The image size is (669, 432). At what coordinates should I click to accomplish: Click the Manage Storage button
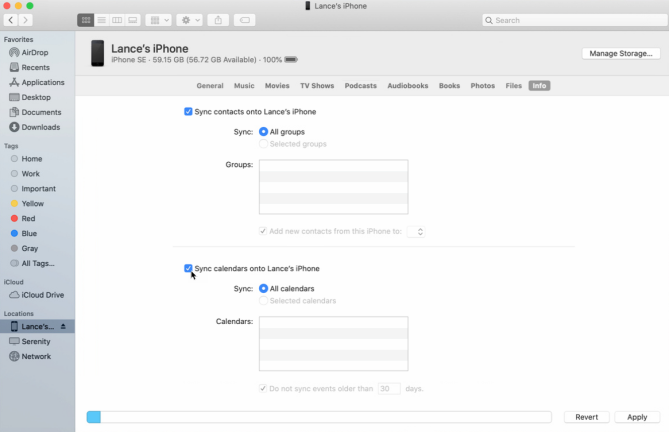click(621, 53)
